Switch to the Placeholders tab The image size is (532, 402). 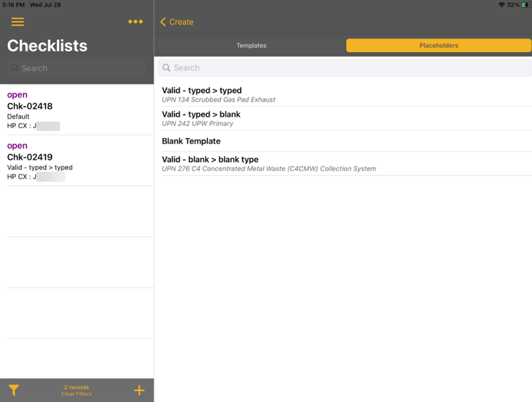pos(438,45)
